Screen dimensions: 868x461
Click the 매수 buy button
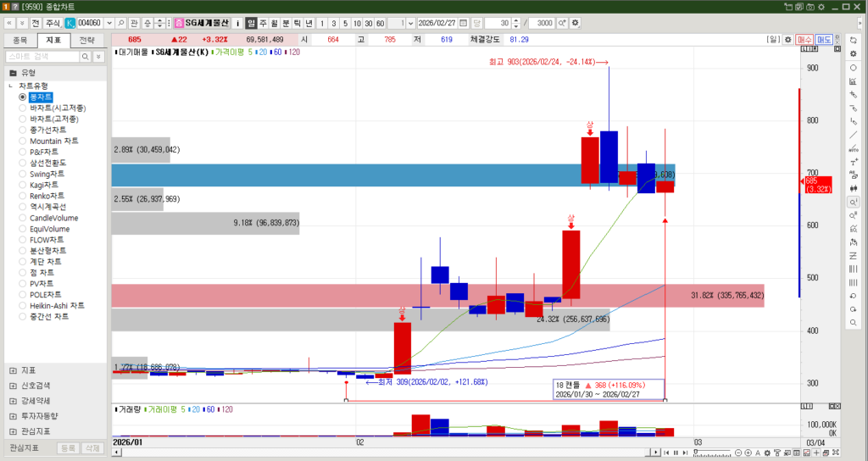point(804,40)
